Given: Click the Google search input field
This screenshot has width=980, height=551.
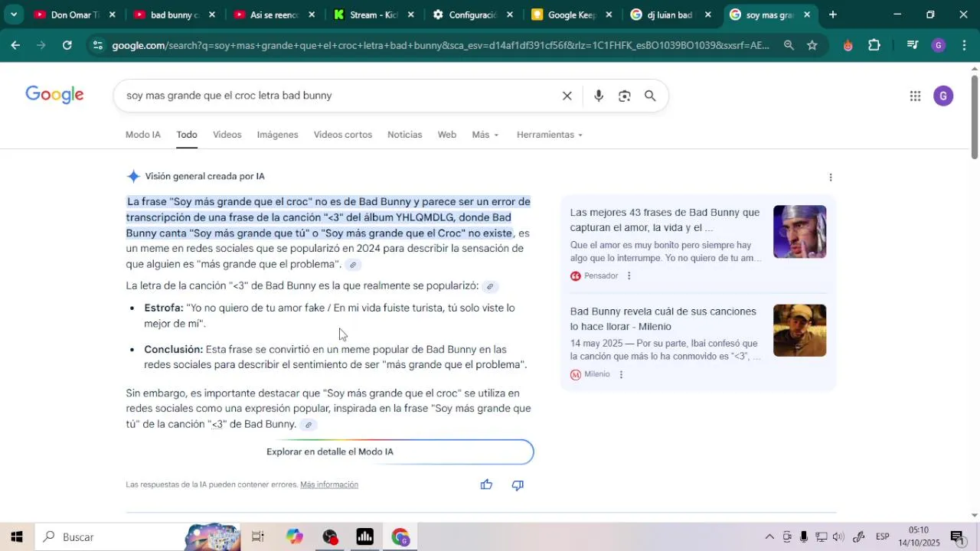Looking at the screenshot, I should tap(337, 96).
